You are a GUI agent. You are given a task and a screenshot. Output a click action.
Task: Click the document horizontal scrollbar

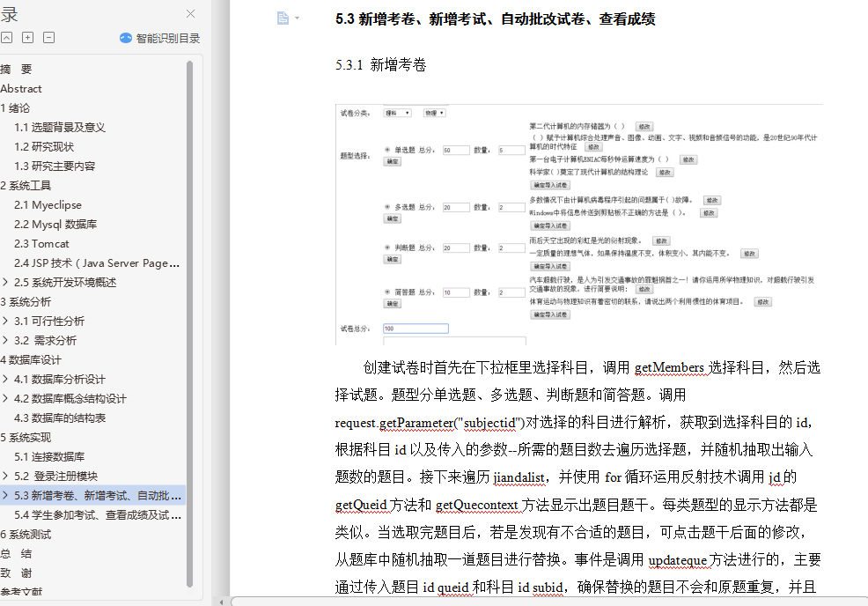(x=549, y=602)
